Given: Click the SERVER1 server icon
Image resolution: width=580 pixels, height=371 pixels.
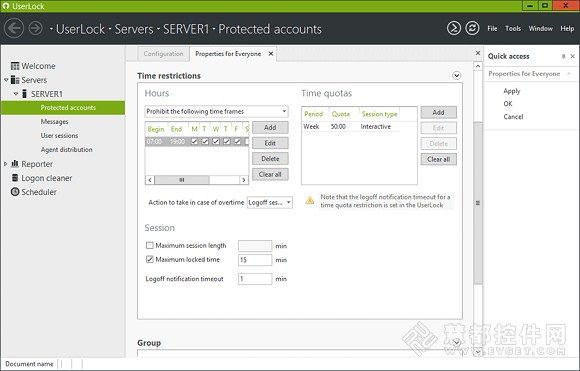Looking at the screenshot, I should pos(24,94).
